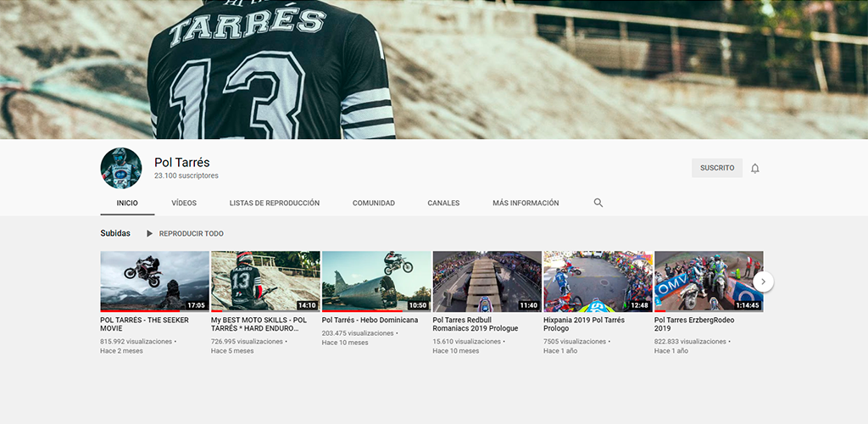Open the CANALES tab
868x424 pixels.
(443, 204)
